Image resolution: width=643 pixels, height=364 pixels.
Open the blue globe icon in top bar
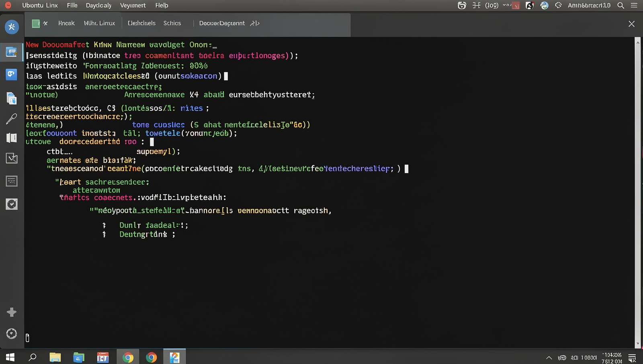[x=544, y=5]
